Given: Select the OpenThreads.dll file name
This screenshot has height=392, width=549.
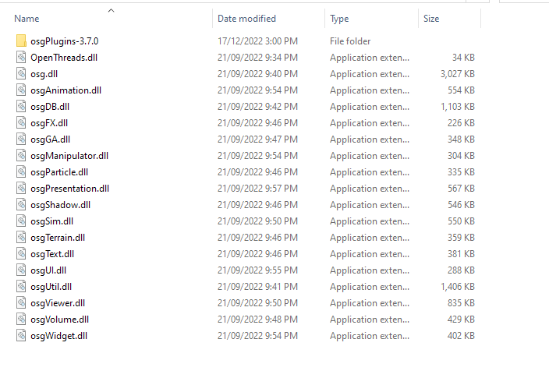Looking at the screenshot, I should tap(64, 58).
